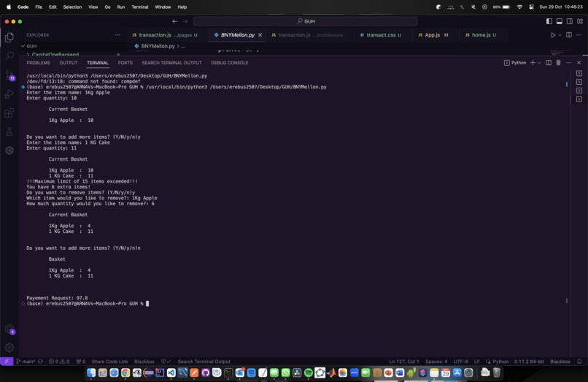The image size is (588, 382).
Task: Split the terminal panel
Action: [549, 63]
